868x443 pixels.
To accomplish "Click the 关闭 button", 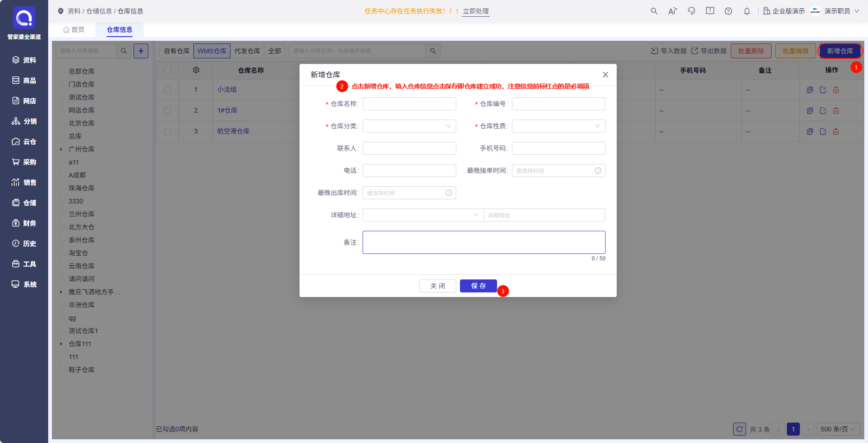I will [x=438, y=286].
